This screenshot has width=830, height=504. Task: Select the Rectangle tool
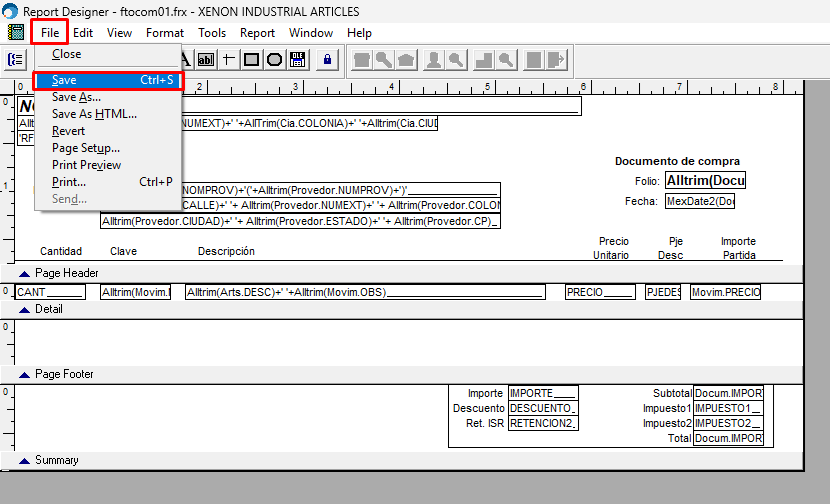(251, 59)
